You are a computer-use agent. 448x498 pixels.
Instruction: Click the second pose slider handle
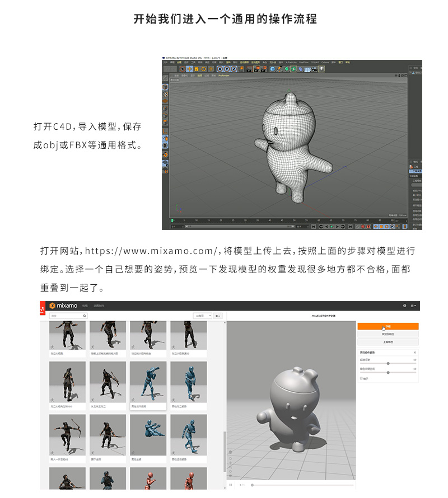pyautogui.click(x=388, y=373)
